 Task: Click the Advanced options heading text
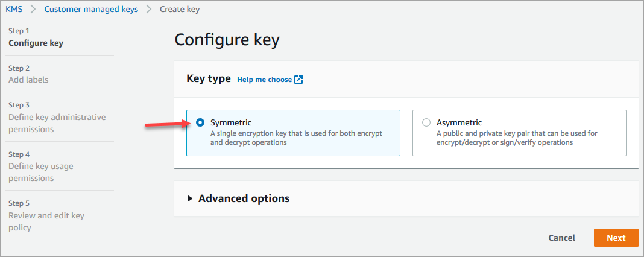(244, 198)
